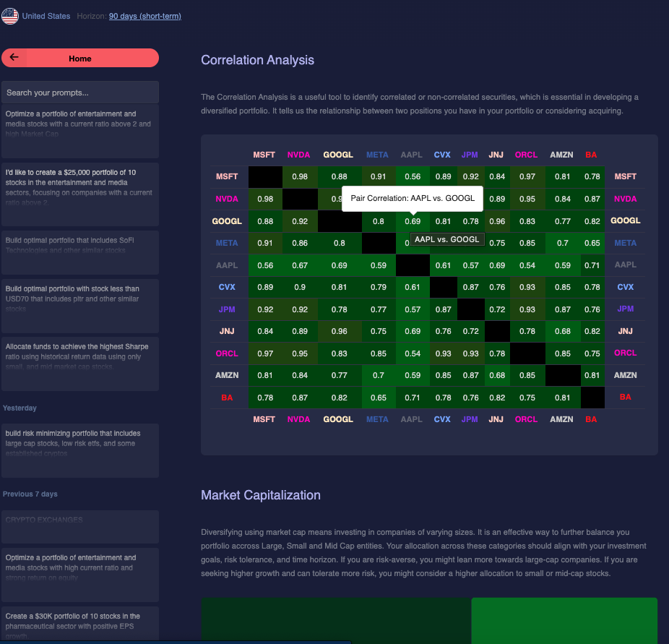Click the 0.68 cell in JNJ row
669x644 pixels.
pyautogui.click(x=562, y=331)
